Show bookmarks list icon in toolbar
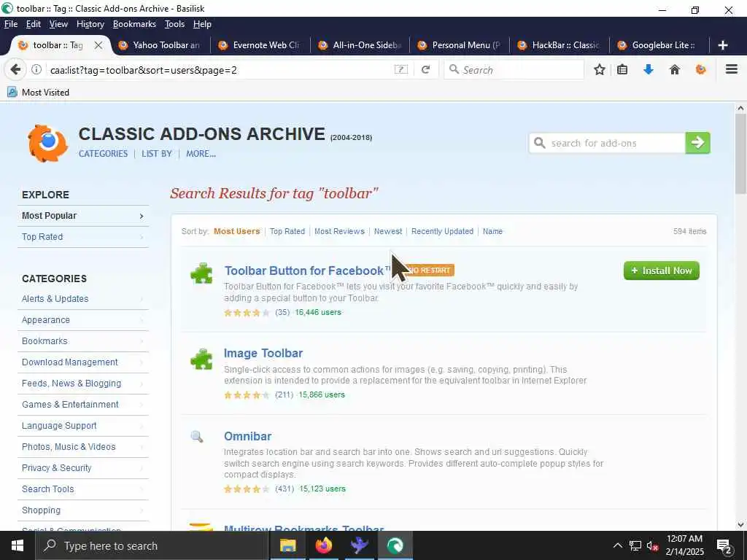This screenshot has height=560, width=747. click(x=622, y=70)
